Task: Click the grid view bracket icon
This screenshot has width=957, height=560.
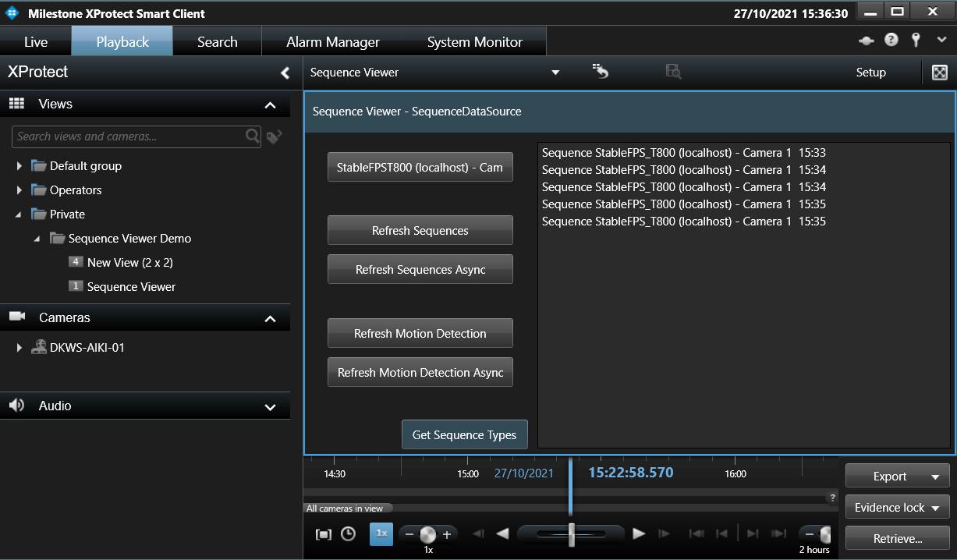Action: (321, 533)
